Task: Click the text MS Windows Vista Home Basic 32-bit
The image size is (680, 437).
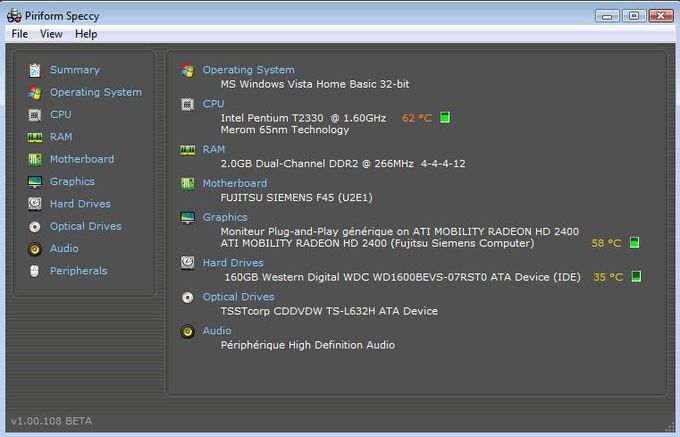Action: (315, 84)
